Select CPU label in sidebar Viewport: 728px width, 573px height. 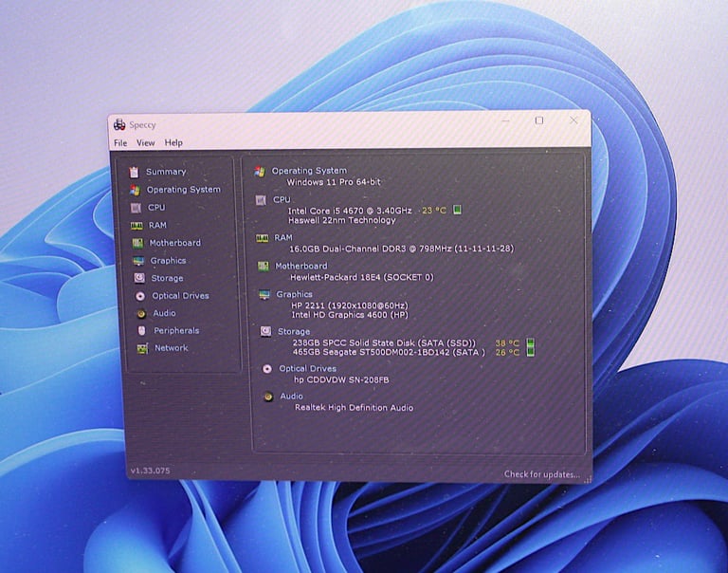tap(156, 207)
